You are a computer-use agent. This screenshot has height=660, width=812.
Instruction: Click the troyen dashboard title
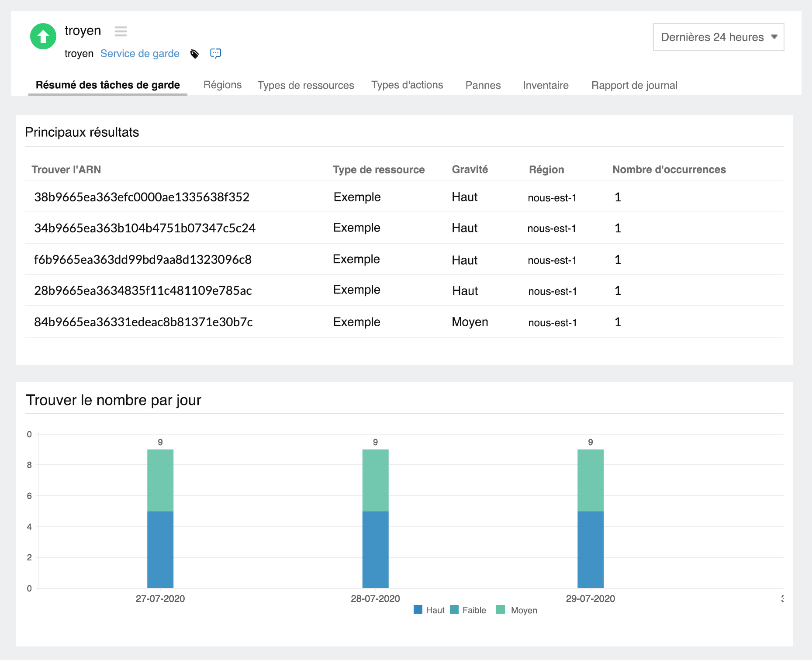click(x=83, y=31)
